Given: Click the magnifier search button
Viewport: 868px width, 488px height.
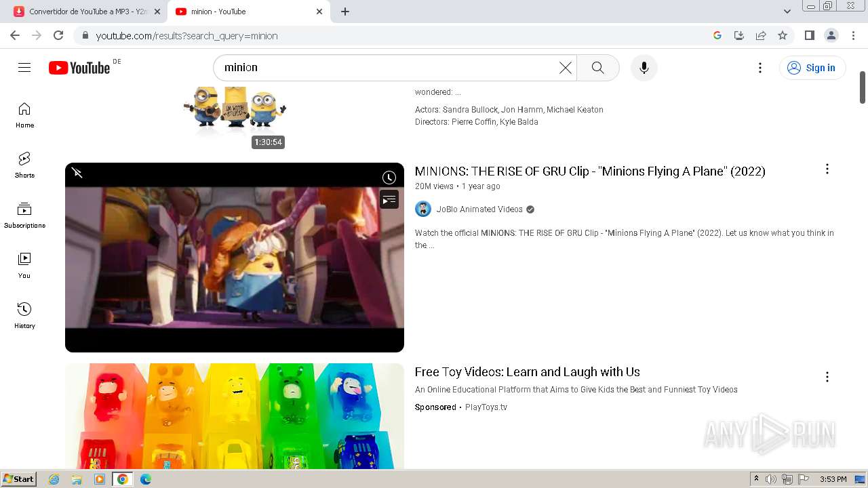Looking at the screenshot, I should coord(597,68).
